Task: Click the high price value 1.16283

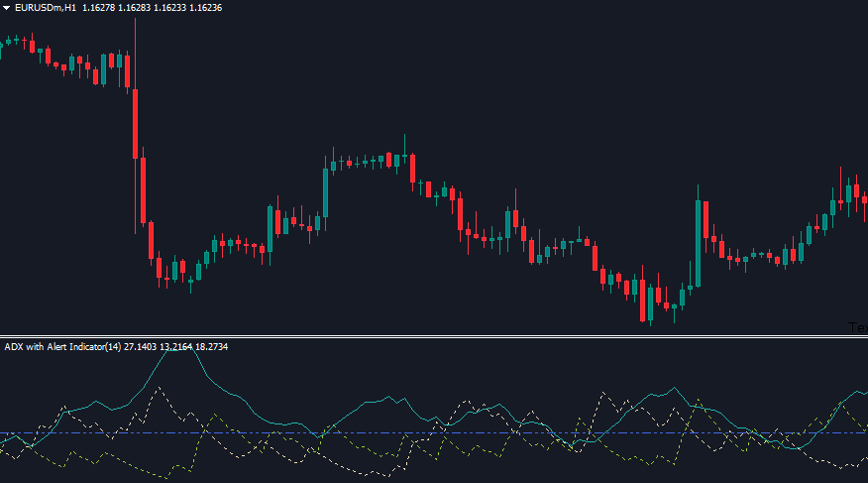Action: [135, 8]
